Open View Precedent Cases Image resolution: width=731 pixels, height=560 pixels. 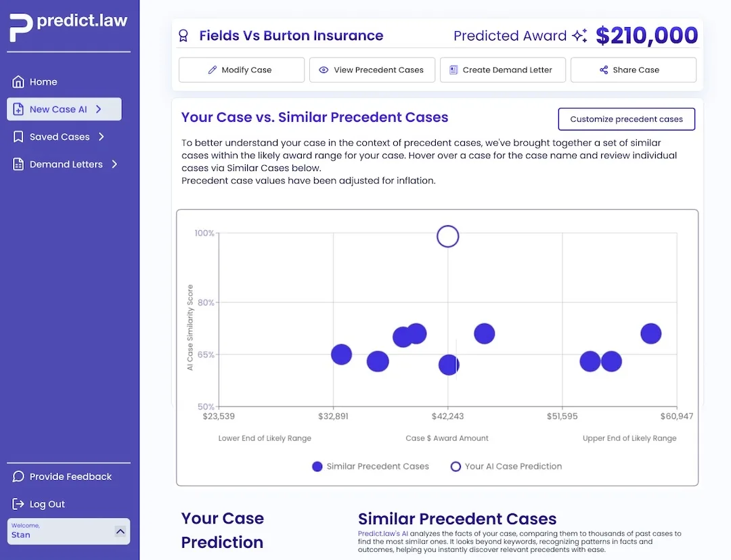[372, 70]
